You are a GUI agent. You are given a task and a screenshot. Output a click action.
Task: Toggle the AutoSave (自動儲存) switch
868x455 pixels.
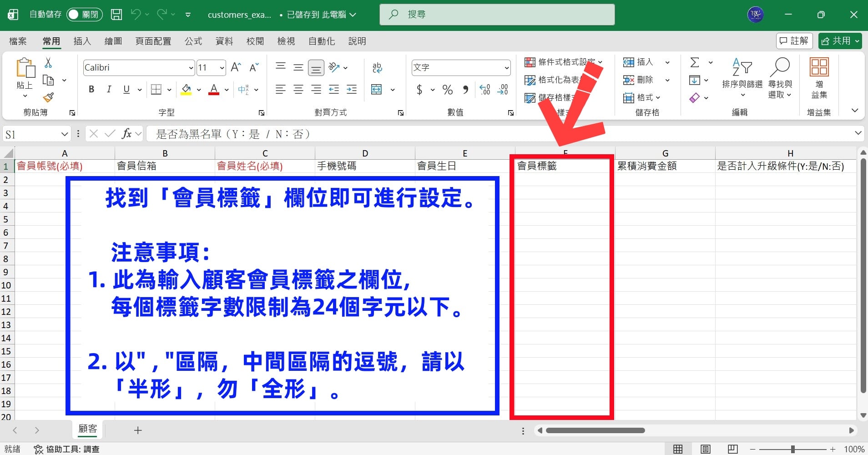coord(85,15)
